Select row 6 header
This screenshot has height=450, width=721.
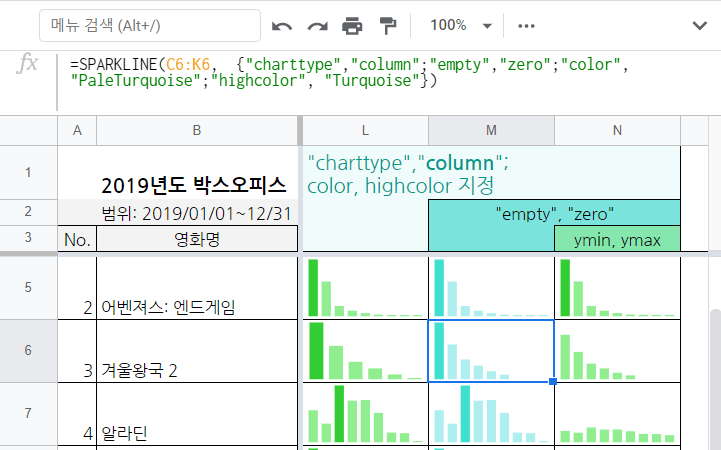tap(28, 351)
